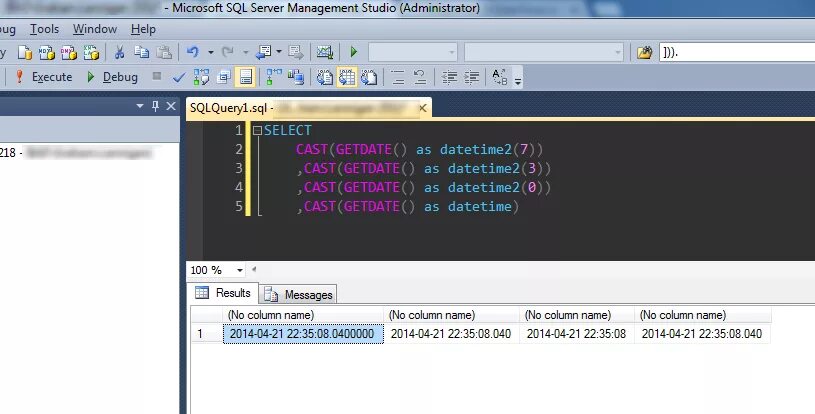Click green Start arrow in standard toolbar
This screenshot has width=815, height=414.
click(354, 52)
